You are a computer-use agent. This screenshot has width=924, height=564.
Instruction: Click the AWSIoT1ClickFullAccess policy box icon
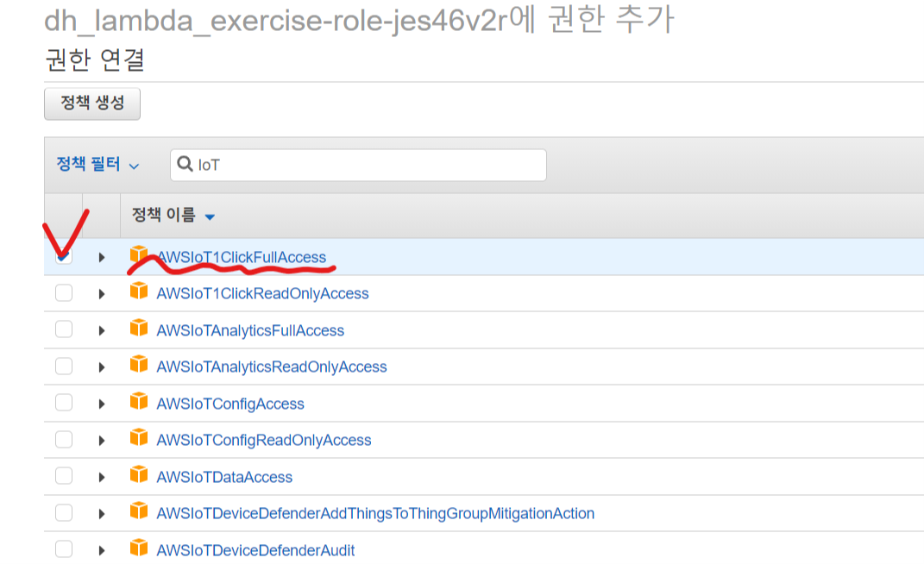(139, 254)
